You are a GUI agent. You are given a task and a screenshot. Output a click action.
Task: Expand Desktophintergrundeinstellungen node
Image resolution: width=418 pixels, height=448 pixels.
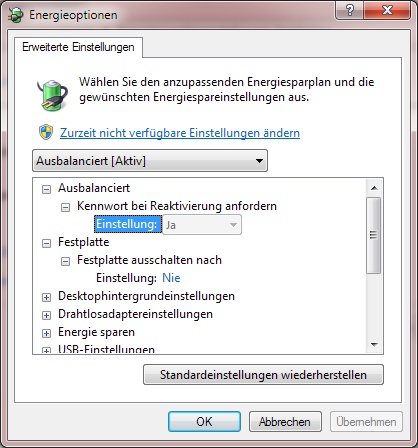(47, 297)
